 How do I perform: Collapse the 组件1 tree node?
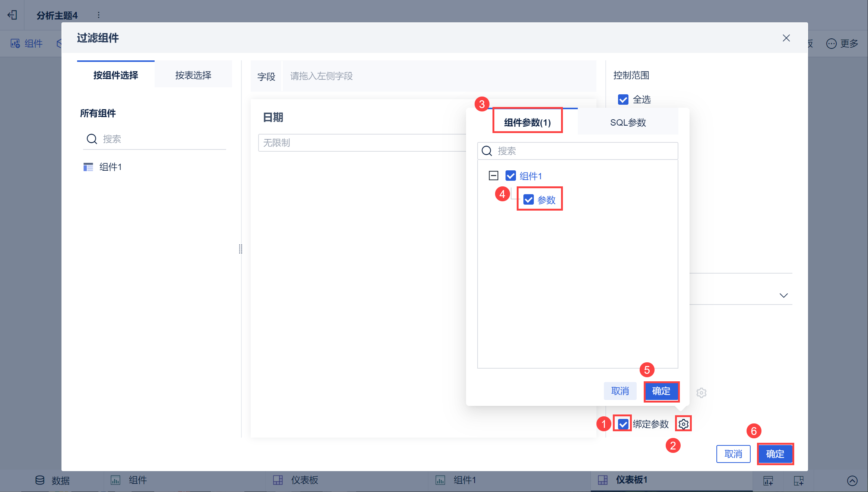[494, 176]
